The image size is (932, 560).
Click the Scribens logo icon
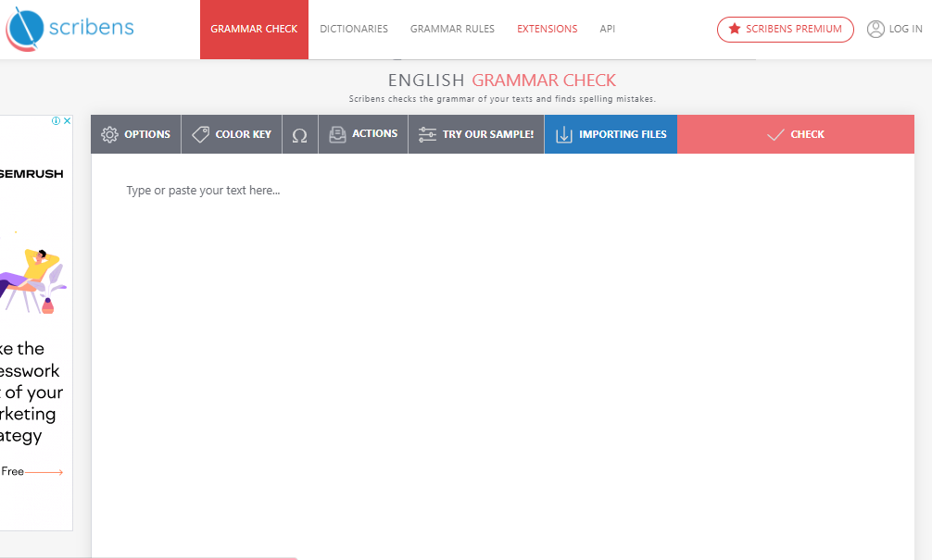[x=25, y=29]
